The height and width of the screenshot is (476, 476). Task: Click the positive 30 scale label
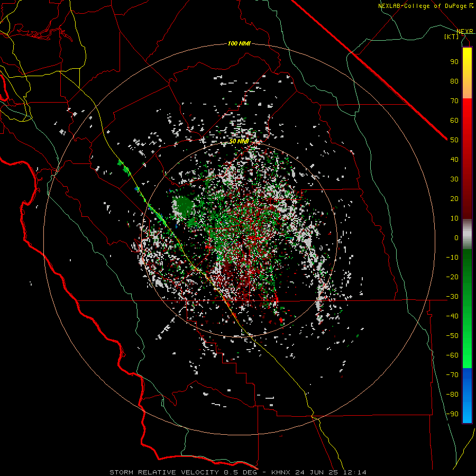454,179
